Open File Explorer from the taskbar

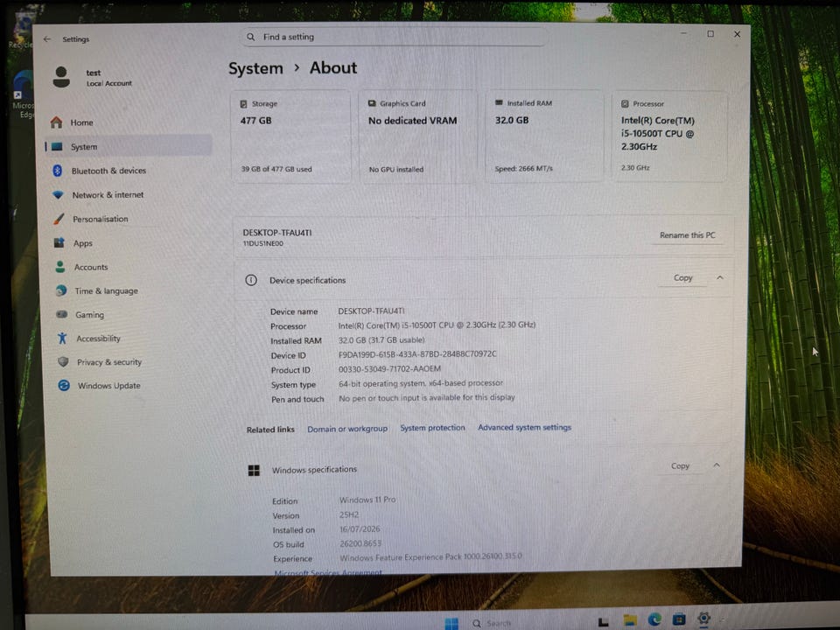630,620
